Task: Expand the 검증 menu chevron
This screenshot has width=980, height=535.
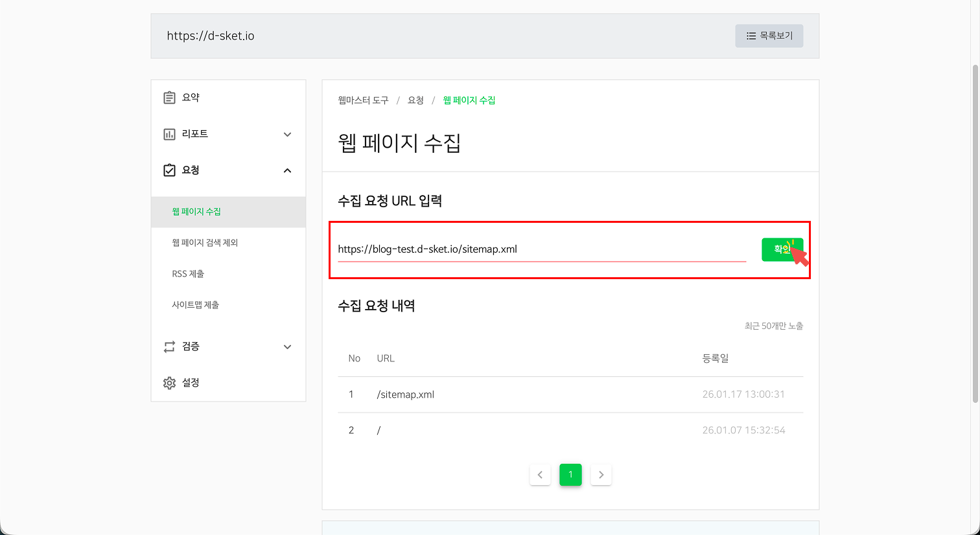Action: [x=287, y=347]
